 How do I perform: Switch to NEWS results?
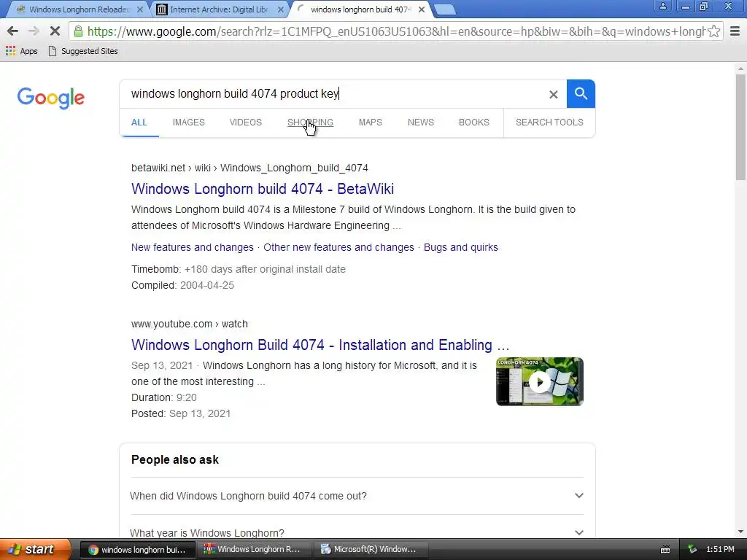point(421,122)
